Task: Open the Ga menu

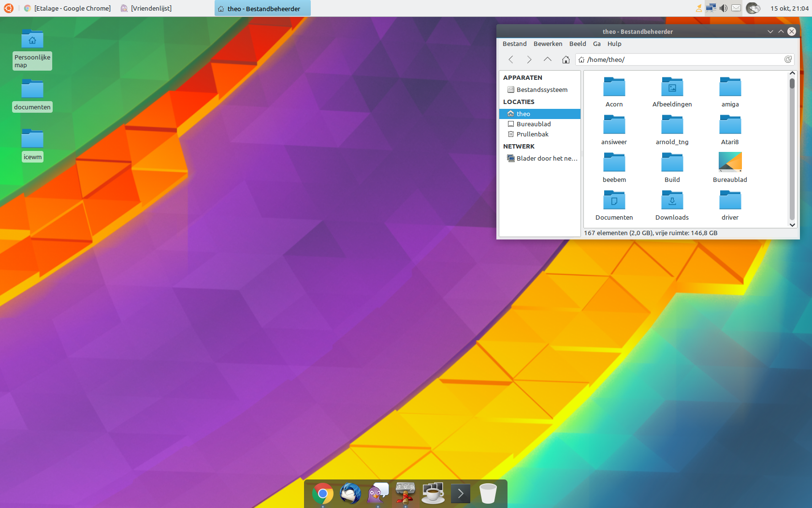Action: 597,44
